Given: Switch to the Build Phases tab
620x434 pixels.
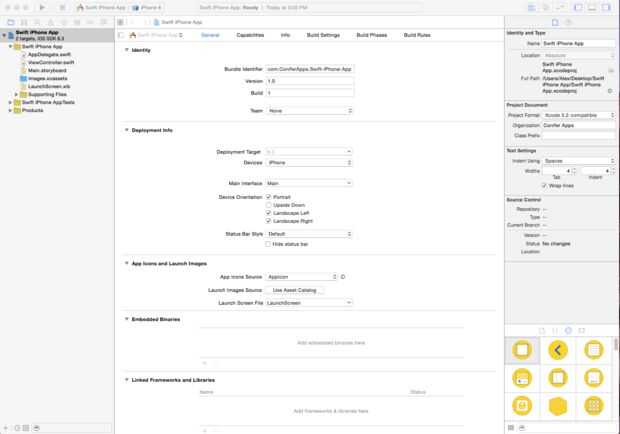Looking at the screenshot, I should click(x=371, y=35).
